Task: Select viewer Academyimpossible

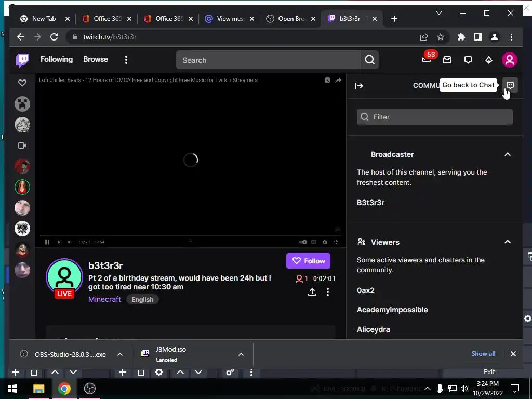Action: pyautogui.click(x=392, y=310)
